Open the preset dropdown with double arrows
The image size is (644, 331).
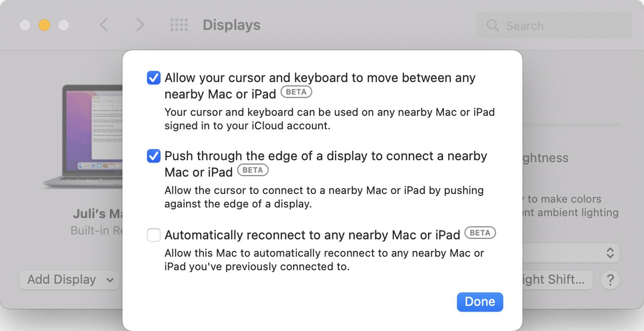(x=611, y=253)
